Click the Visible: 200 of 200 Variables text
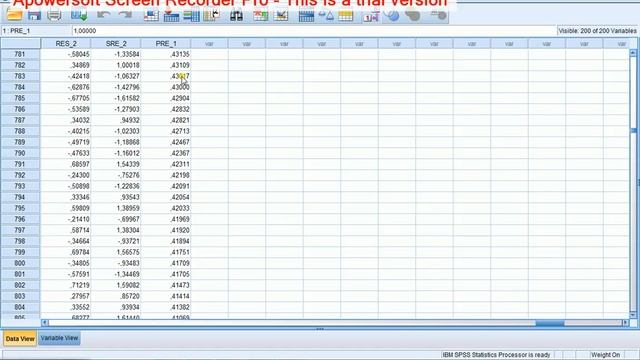The height and width of the screenshot is (360, 640). click(x=597, y=31)
